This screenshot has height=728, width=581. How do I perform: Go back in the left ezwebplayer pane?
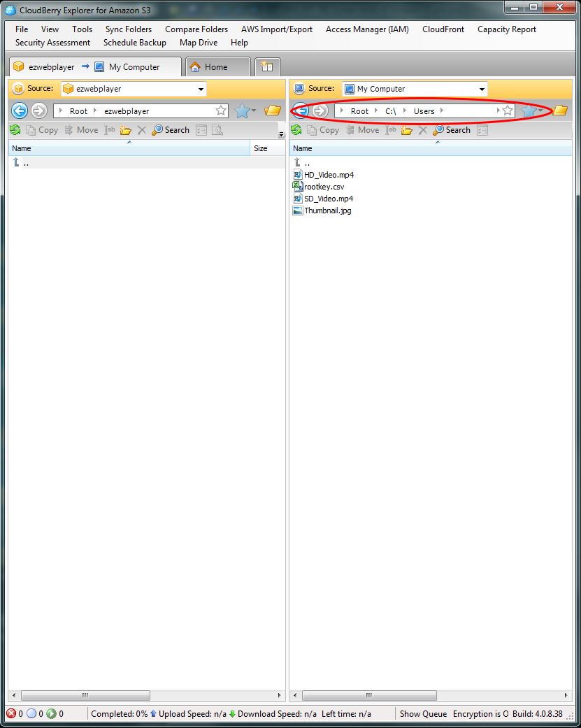20,111
